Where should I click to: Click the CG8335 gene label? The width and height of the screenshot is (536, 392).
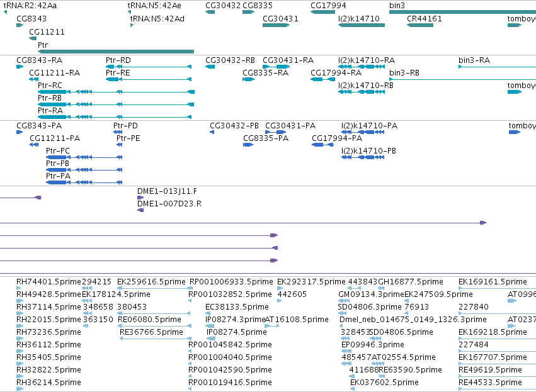258,6
